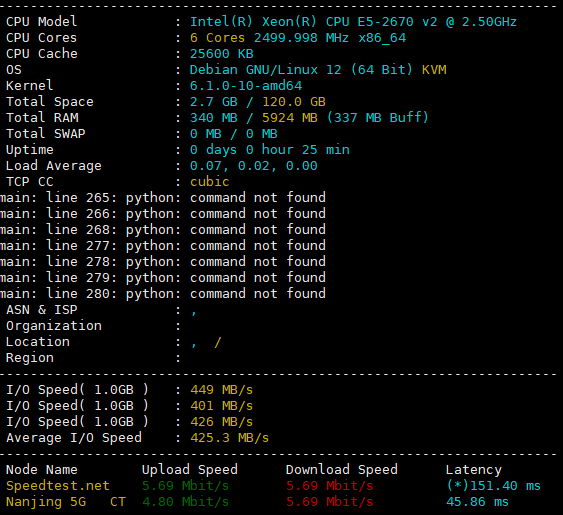
Task: Click the kernel version 6.1.0-10-amd64
Action: [x=246, y=85]
